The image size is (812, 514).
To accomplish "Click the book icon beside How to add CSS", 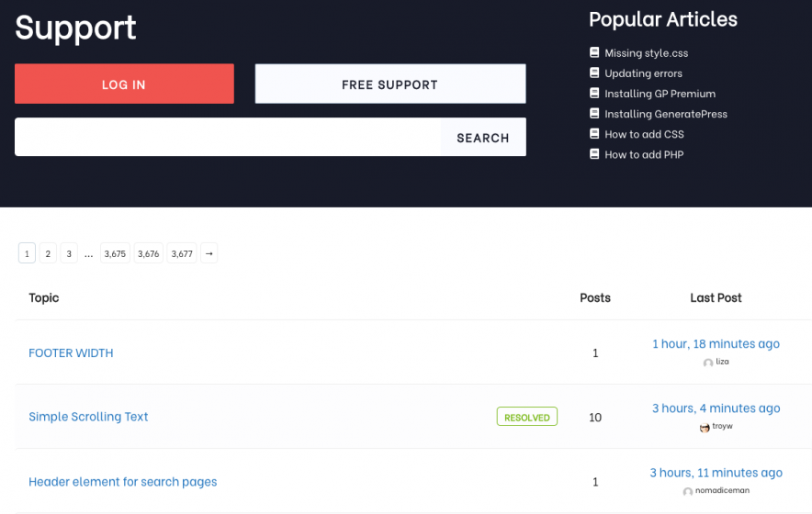I will [x=594, y=134].
